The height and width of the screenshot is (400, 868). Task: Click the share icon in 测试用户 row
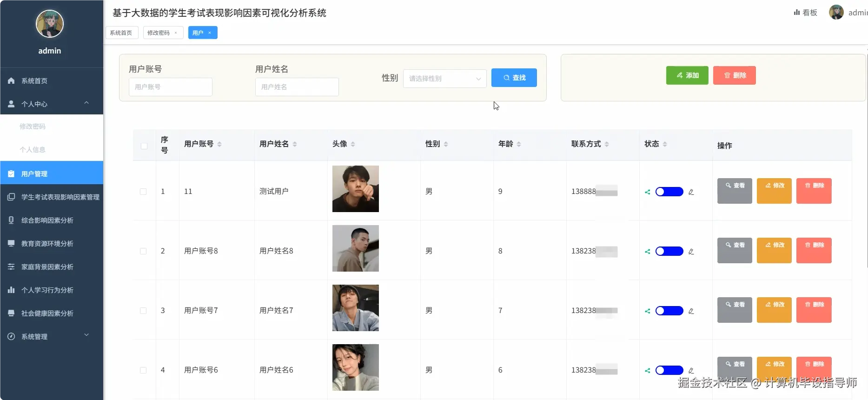click(647, 192)
